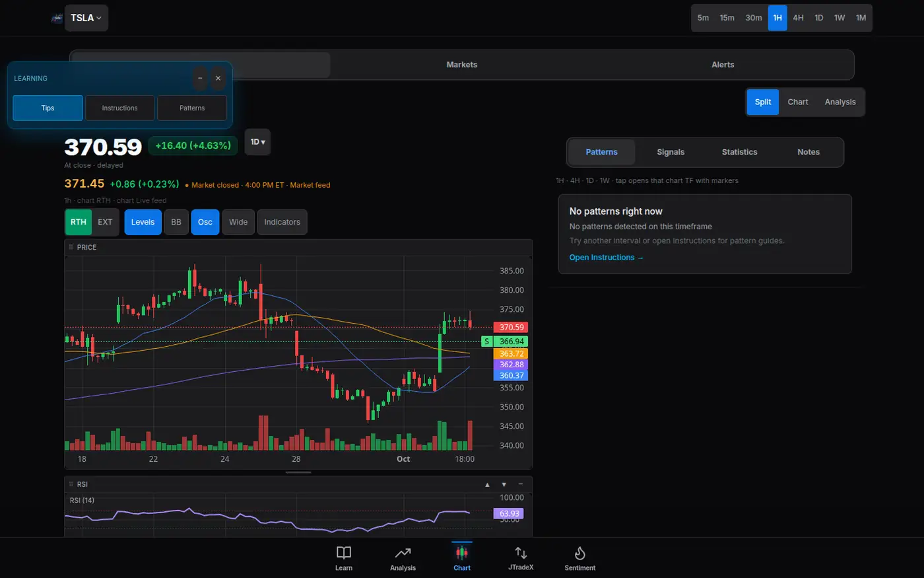Viewport: 924px width, 578px height.
Task: Click the 63.93 RSI value label
Action: click(509, 513)
